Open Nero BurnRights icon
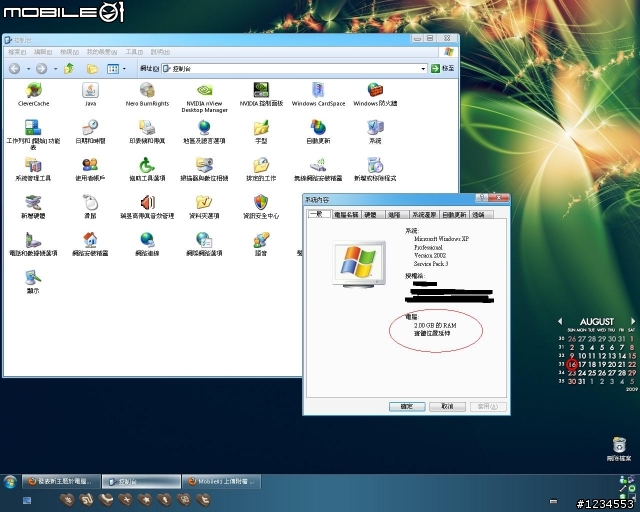640x512 pixels. tap(147, 94)
